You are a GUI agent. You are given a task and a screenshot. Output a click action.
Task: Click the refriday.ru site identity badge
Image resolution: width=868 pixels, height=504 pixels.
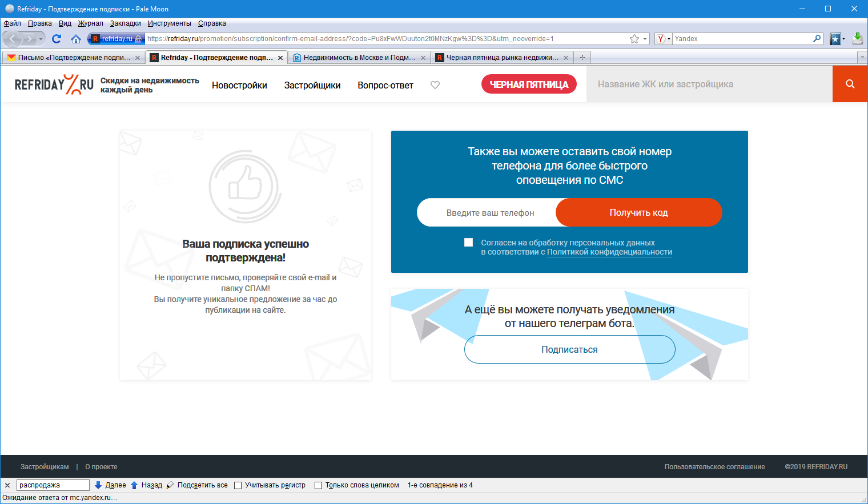point(116,39)
